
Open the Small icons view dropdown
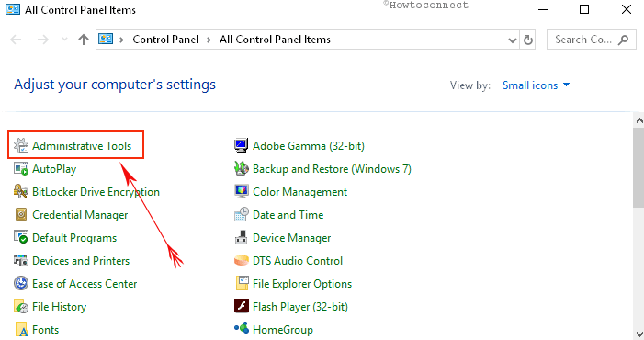click(x=536, y=85)
